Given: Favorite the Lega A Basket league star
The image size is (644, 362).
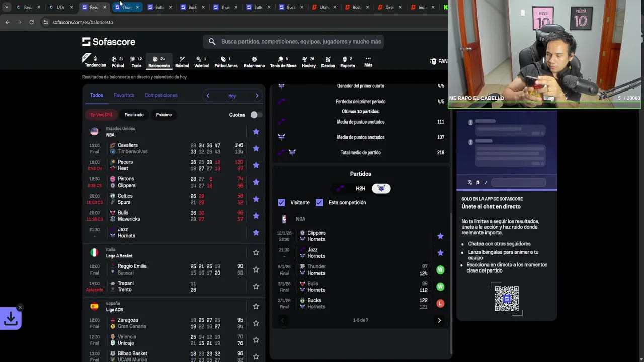Looking at the screenshot, I should 256,253.
